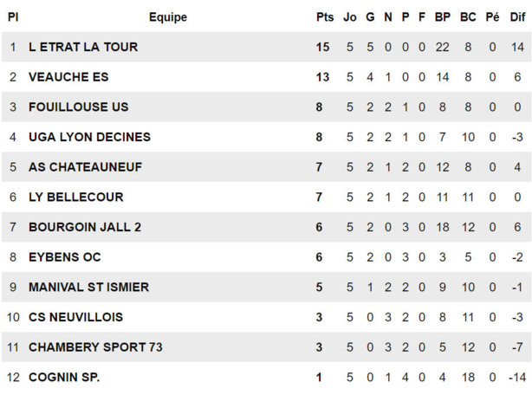Image resolution: width=532 pixels, height=395 pixels.
Task: Click the CS NEUVILLOIS team name
Action: click(x=75, y=317)
